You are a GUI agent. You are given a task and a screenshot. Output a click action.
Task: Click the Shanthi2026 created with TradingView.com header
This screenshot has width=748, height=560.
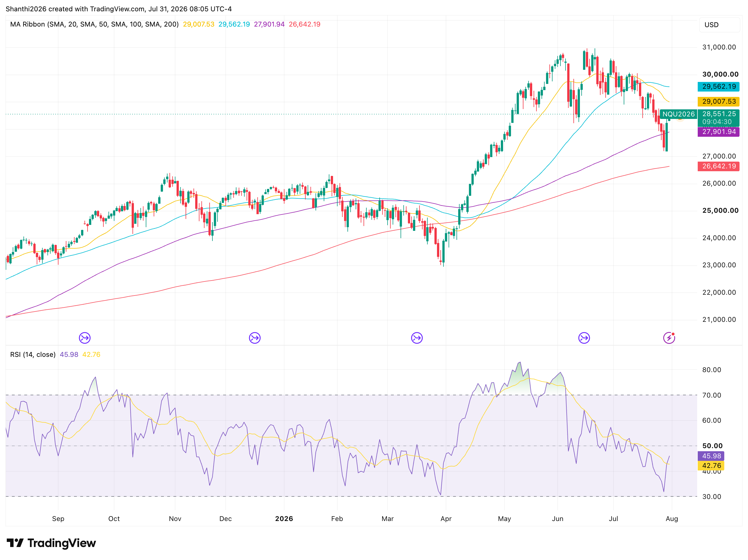[x=119, y=9]
